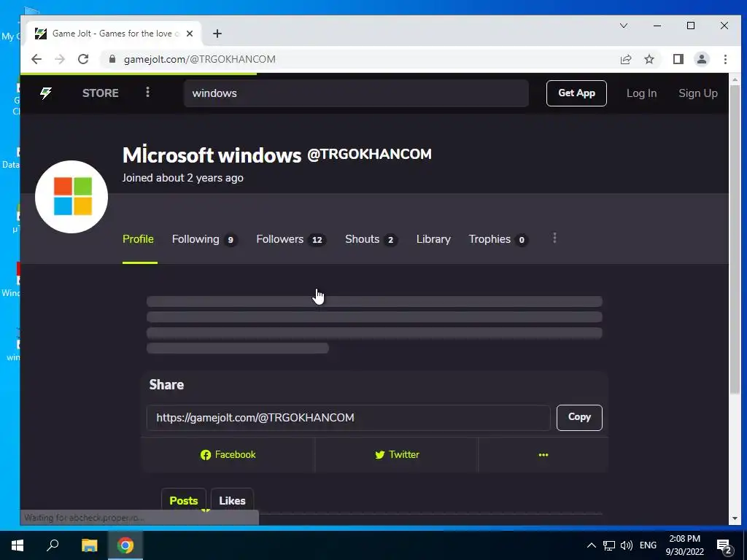
Task: Click the Log In link
Action: coord(641,93)
